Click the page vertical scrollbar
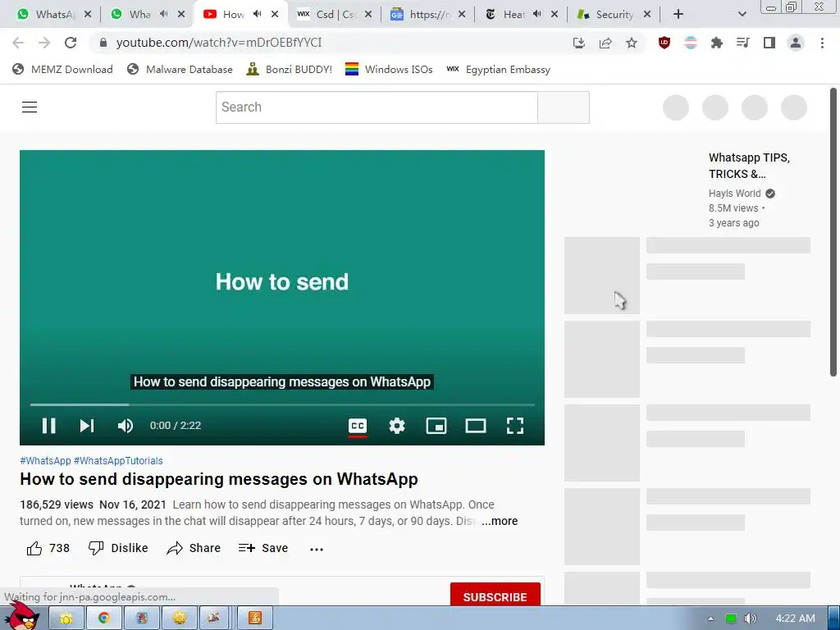 [x=833, y=231]
